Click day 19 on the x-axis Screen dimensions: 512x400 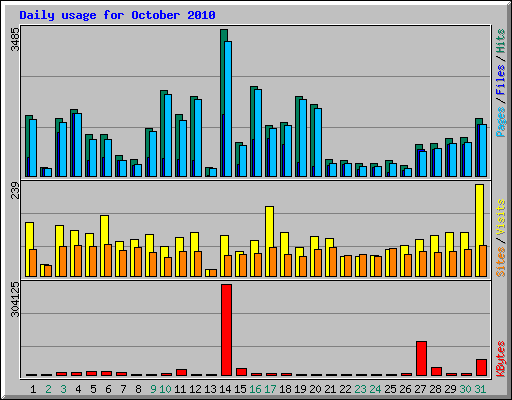[300, 389]
